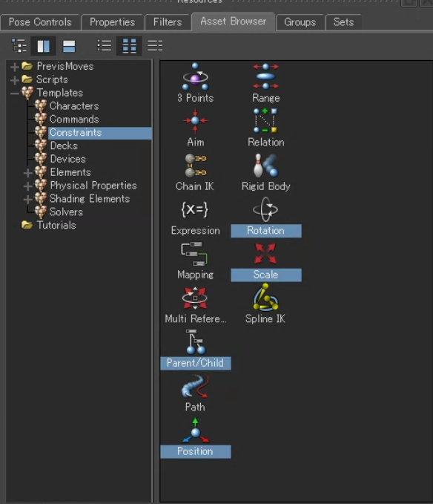This screenshot has width=433, height=504.
Task: Select the 3 Points constraint icon
Action: tap(195, 76)
